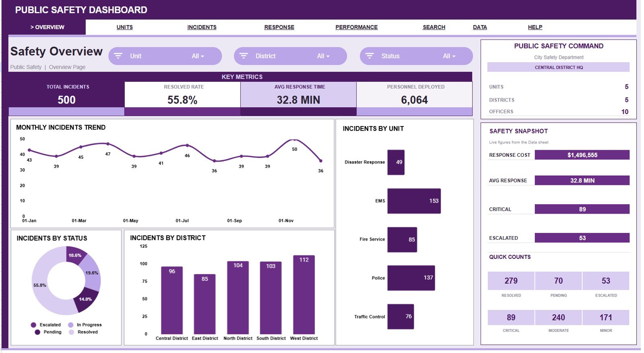Image resolution: width=644 pixels, height=353 pixels.
Task: Click the 171 Minor quick count
Action: click(606, 318)
